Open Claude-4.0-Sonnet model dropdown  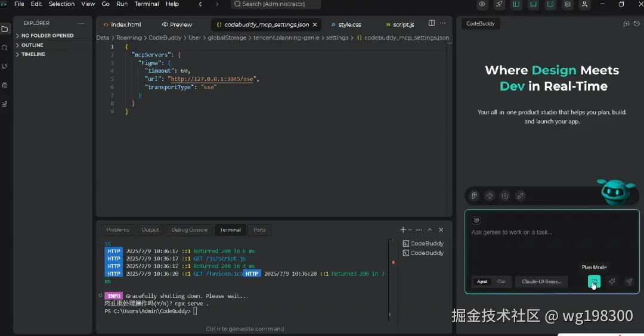[x=541, y=281]
